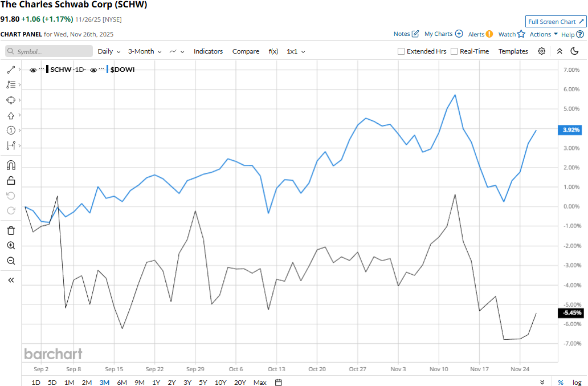The image size is (588, 386).
Task: Open the Indicators menu
Action: [x=208, y=51]
